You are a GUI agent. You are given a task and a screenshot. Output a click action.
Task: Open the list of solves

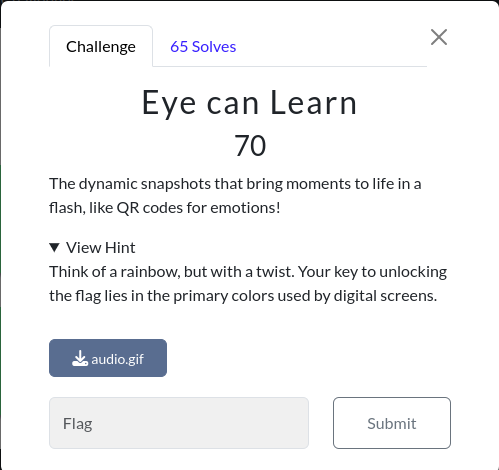[203, 47]
